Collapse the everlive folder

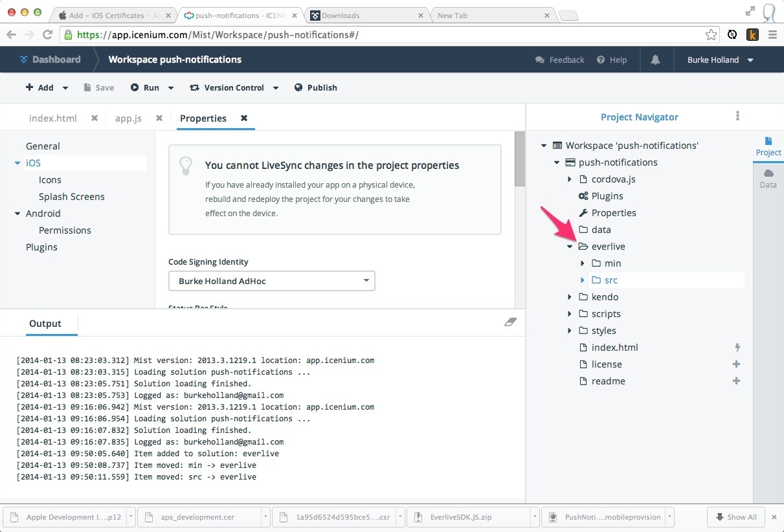tap(570, 247)
